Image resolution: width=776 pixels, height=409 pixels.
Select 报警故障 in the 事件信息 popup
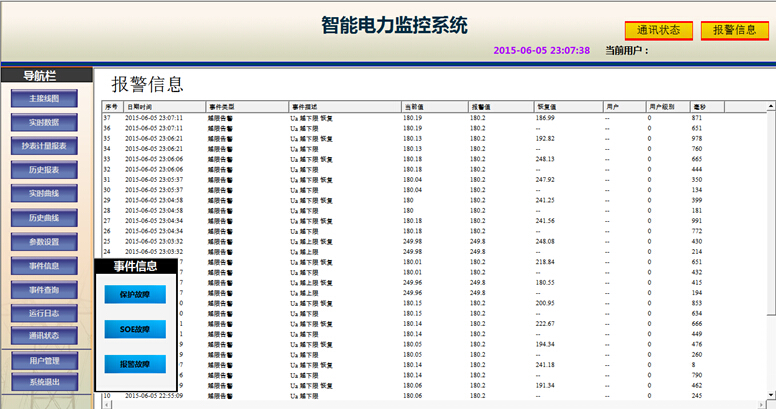point(135,364)
